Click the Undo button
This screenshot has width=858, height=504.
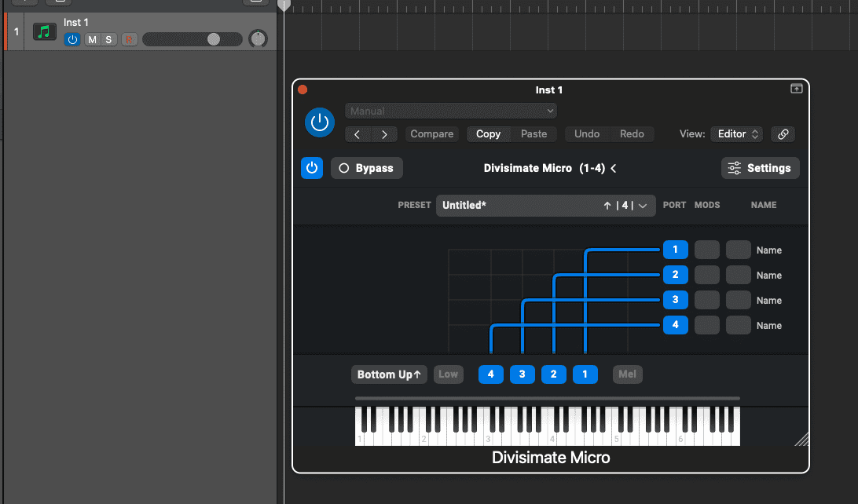[x=587, y=134]
